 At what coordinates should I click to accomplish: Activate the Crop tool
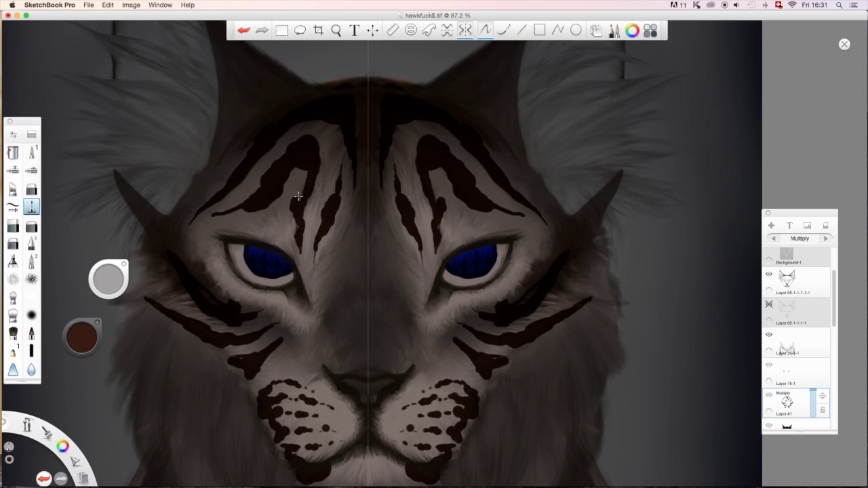tap(318, 30)
